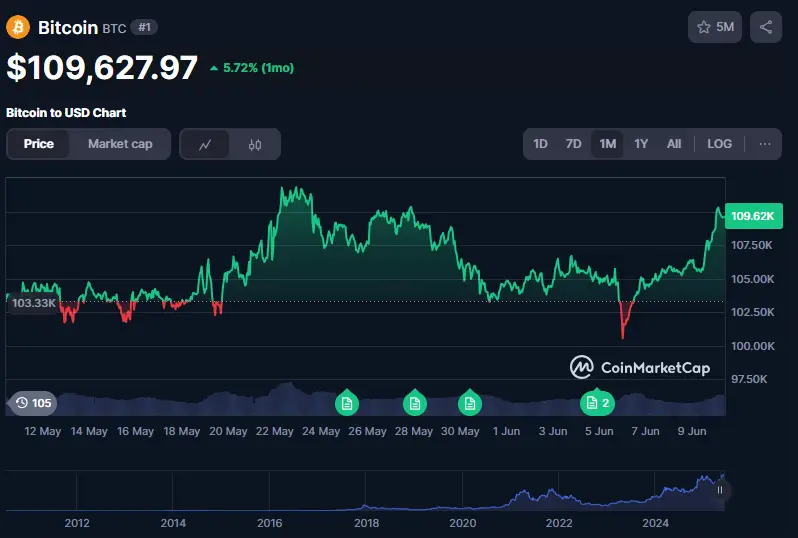The image size is (798, 538).
Task: Click the BTC ticker symbol
Action: [115, 29]
